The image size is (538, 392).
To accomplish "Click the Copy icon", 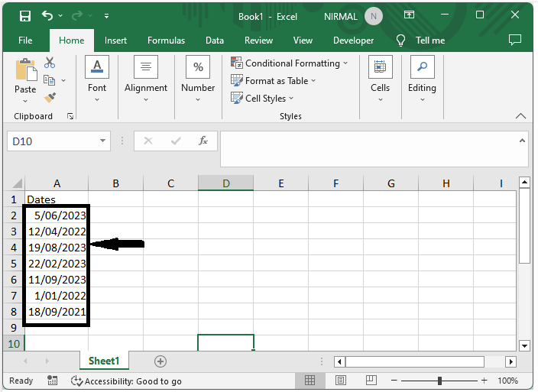I will 50,80.
